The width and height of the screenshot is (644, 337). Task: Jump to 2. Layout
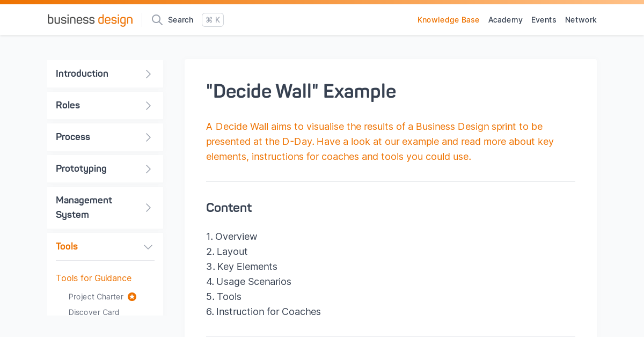(227, 252)
